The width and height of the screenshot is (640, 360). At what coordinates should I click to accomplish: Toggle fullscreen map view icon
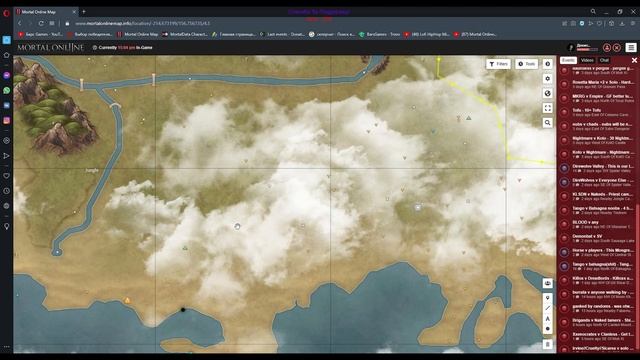pos(548,108)
